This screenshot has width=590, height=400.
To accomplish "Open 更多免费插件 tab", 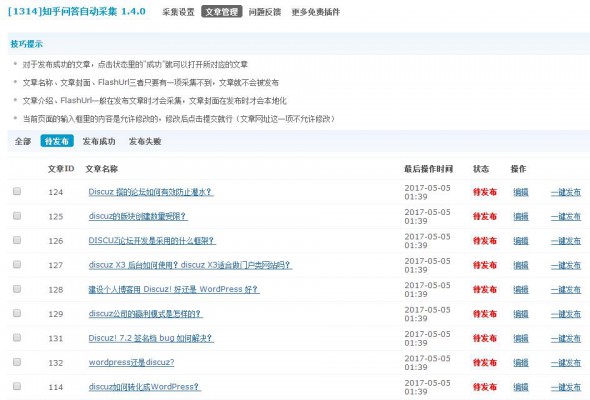I will pyautogui.click(x=315, y=12).
